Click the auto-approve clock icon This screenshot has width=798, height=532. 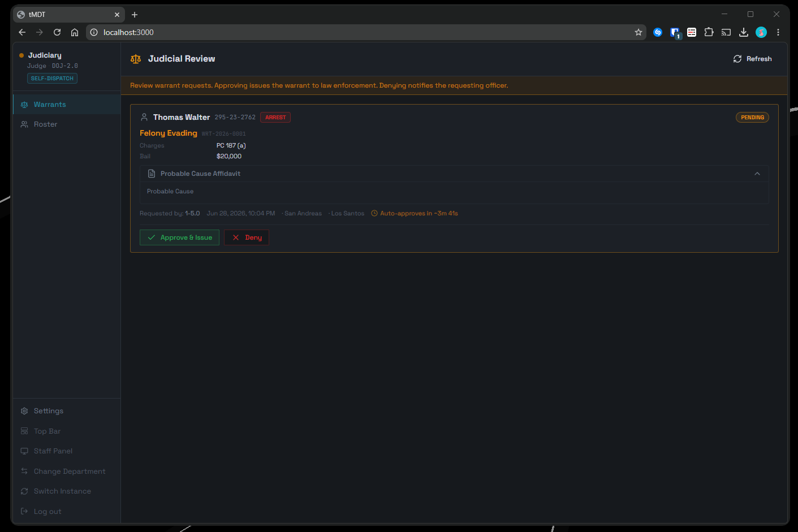[374, 214]
